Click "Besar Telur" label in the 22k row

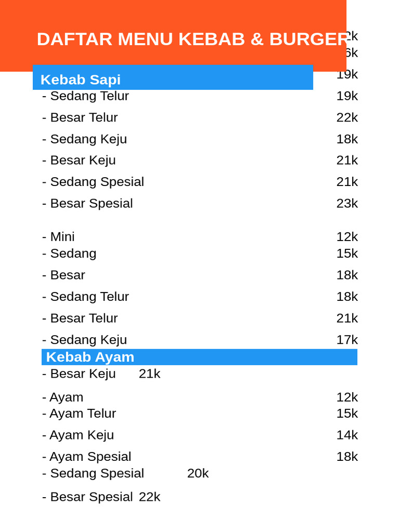[x=84, y=117]
